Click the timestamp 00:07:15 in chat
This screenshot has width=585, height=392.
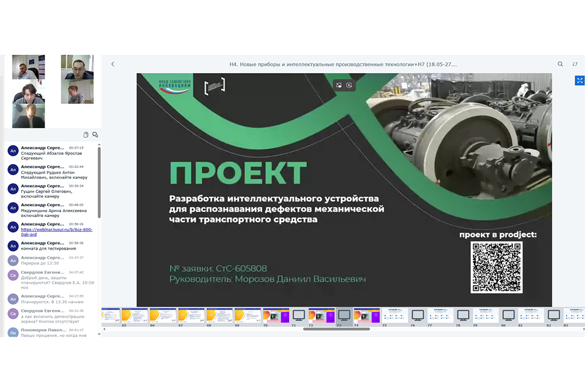point(76,148)
